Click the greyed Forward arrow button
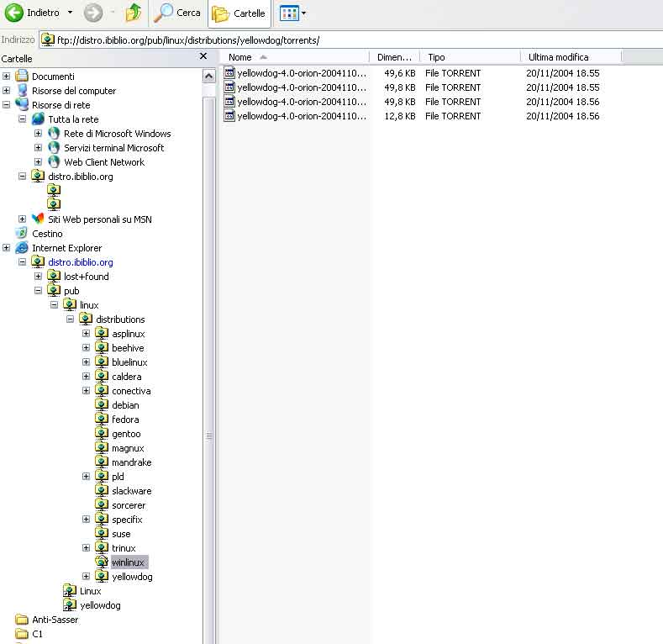 (93, 13)
